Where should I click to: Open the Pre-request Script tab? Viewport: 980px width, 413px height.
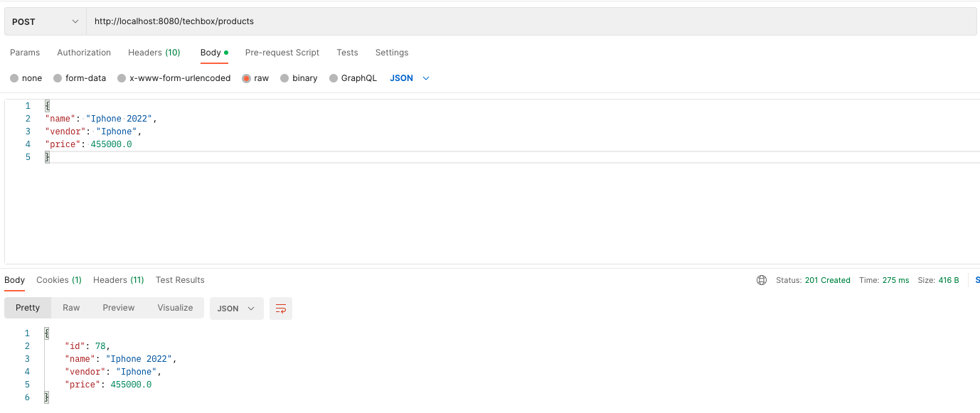point(282,53)
